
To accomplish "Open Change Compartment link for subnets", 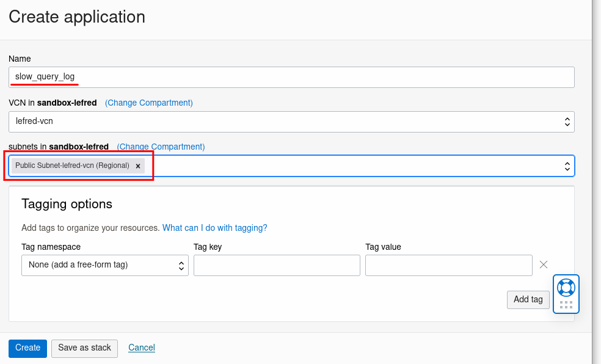I will tap(161, 147).
